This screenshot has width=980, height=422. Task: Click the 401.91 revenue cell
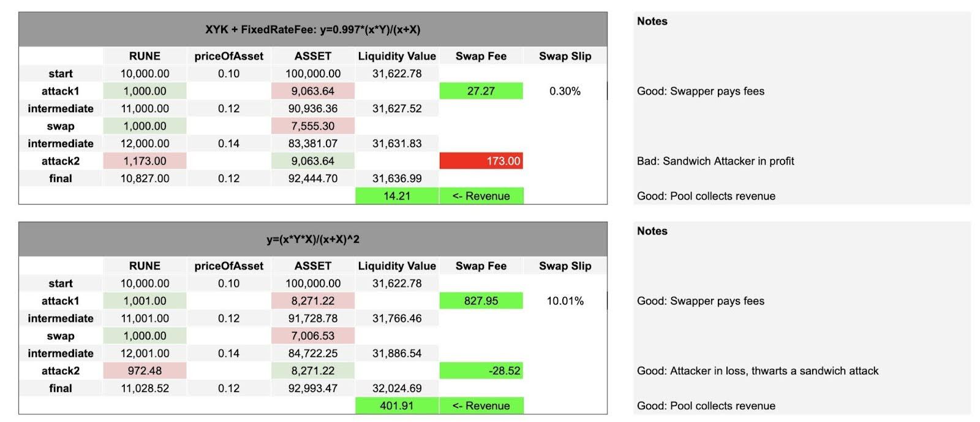click(397, 405)
